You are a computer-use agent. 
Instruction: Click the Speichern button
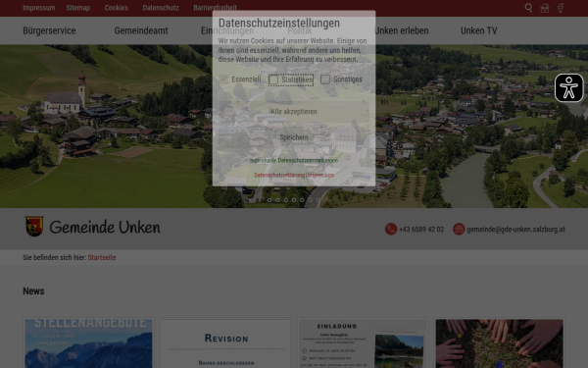(x=294, y=137)
